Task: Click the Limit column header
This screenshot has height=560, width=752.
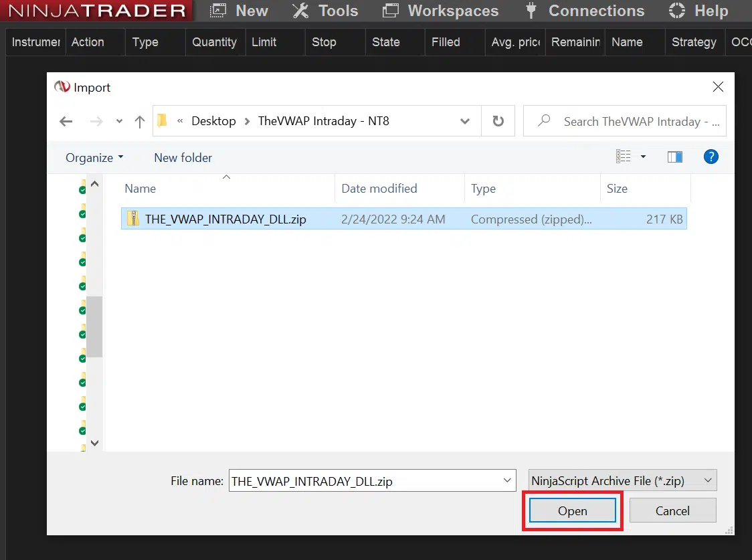Action: click(275, 42)
